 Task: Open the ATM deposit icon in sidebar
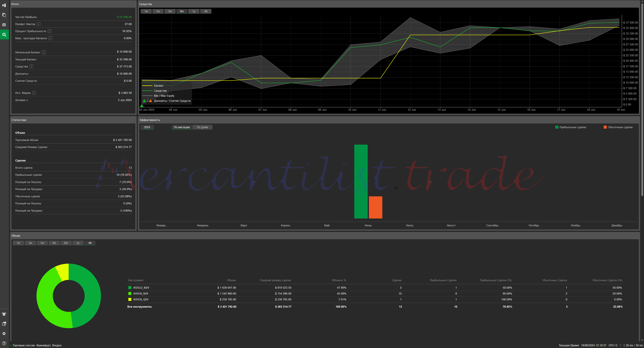[4, 314]
